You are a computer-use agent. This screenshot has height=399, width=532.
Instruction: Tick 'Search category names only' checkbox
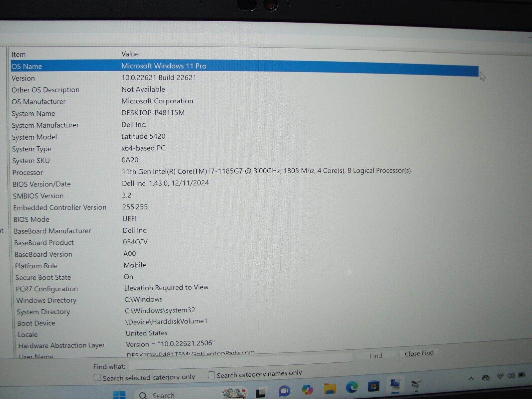211,375
